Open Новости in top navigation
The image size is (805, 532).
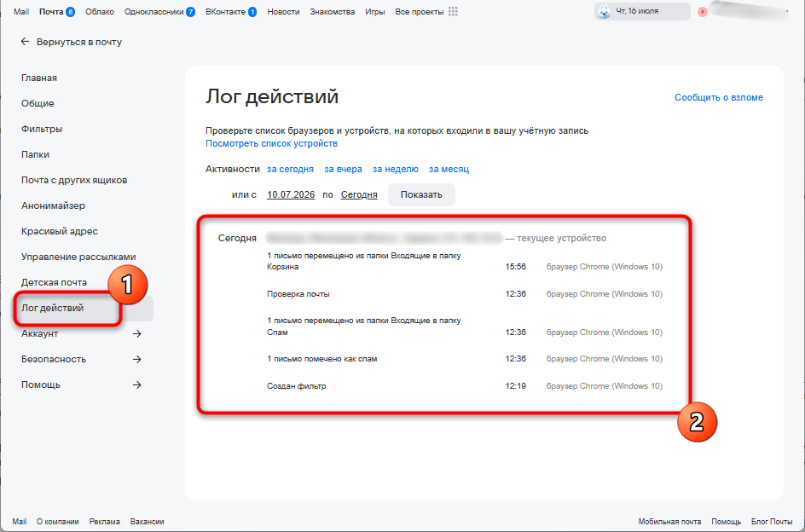(283, 11)
